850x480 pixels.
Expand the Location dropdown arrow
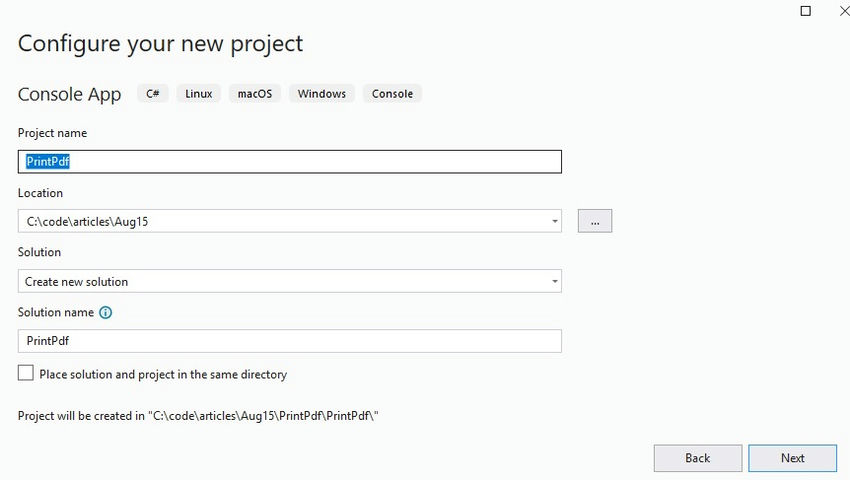pyautogui.click(x=555, y=221)
